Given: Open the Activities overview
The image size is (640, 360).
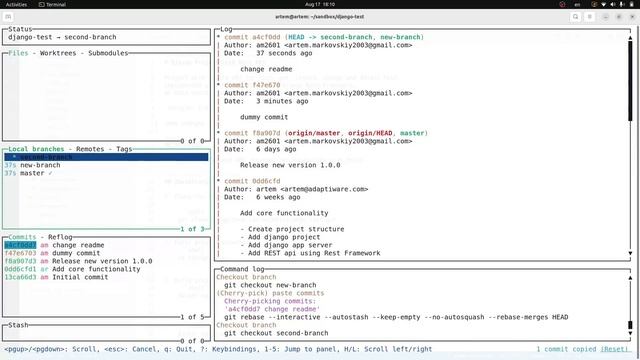Looking at the screenshot, I should pyautogui.click(x=16, y=4).
